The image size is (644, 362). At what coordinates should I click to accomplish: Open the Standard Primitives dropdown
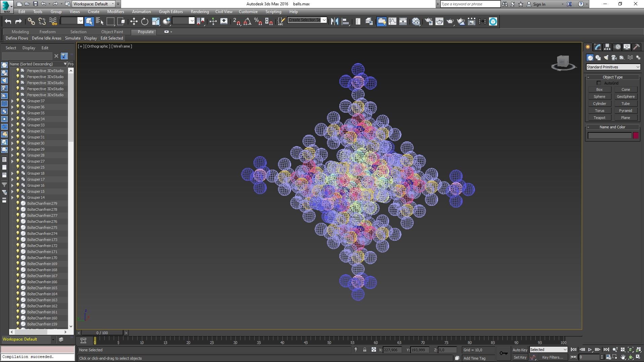tap(613, 67)
